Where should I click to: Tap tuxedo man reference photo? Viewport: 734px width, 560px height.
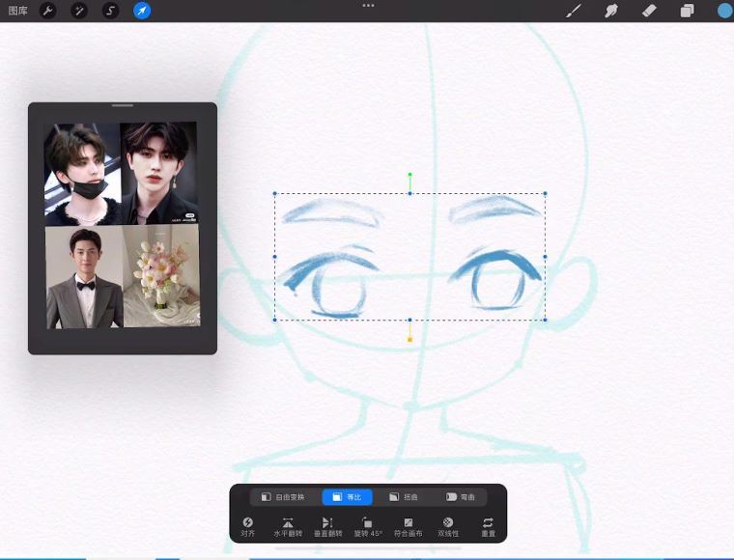coord(84,277)
